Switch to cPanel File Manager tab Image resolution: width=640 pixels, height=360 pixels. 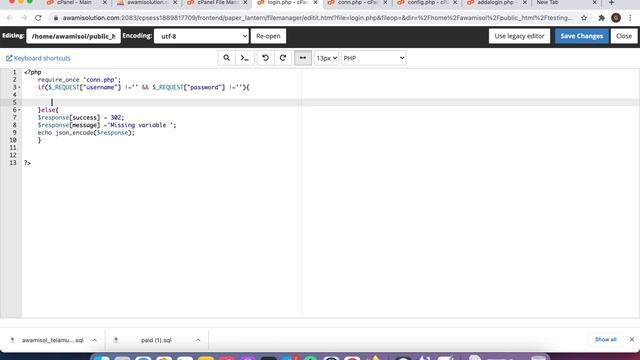click(218, 3)
